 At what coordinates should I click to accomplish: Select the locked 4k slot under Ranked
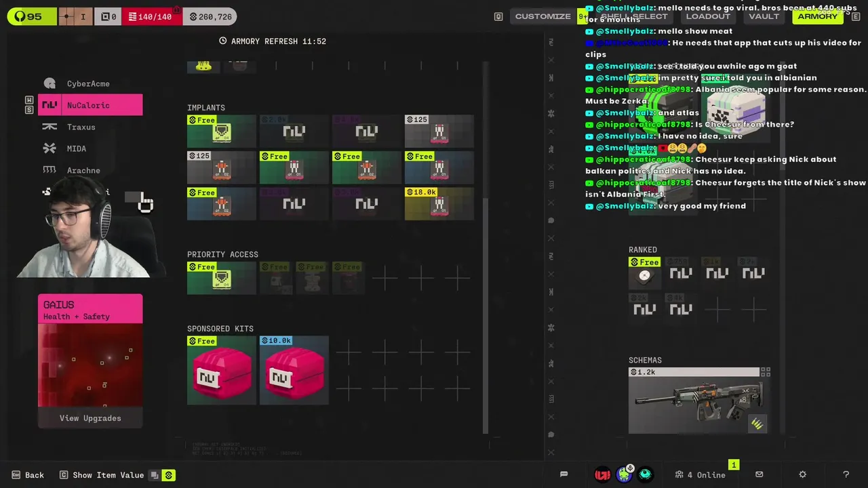point(681,308)
